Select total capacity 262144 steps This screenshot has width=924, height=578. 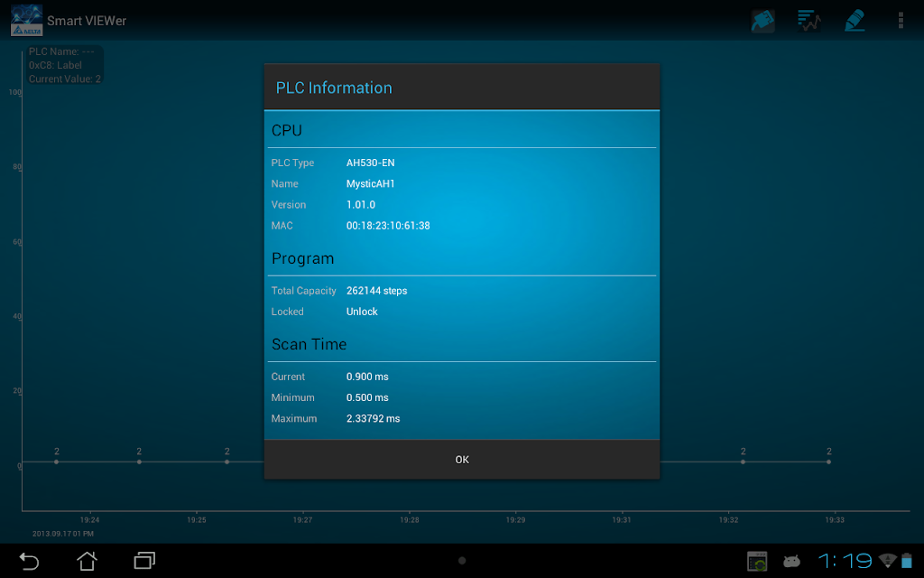[x=376, y=291]
